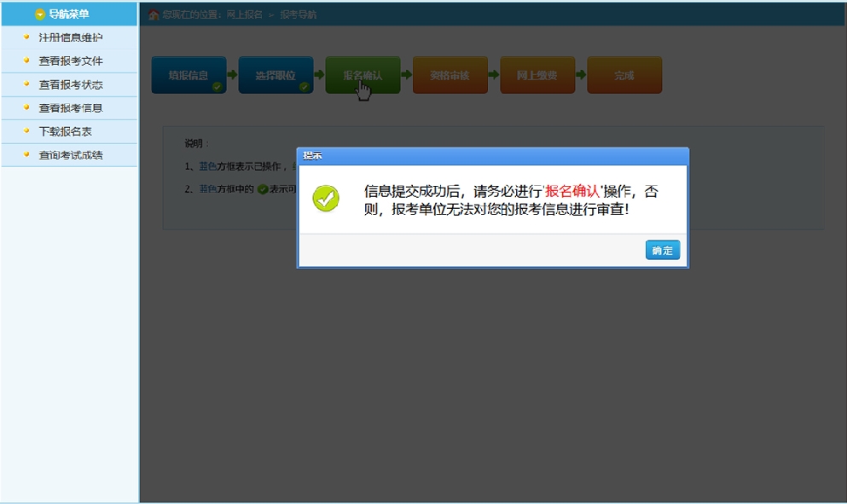
Task: Click the checkmark badge on 选择职位 step
Action: [304, 86]
